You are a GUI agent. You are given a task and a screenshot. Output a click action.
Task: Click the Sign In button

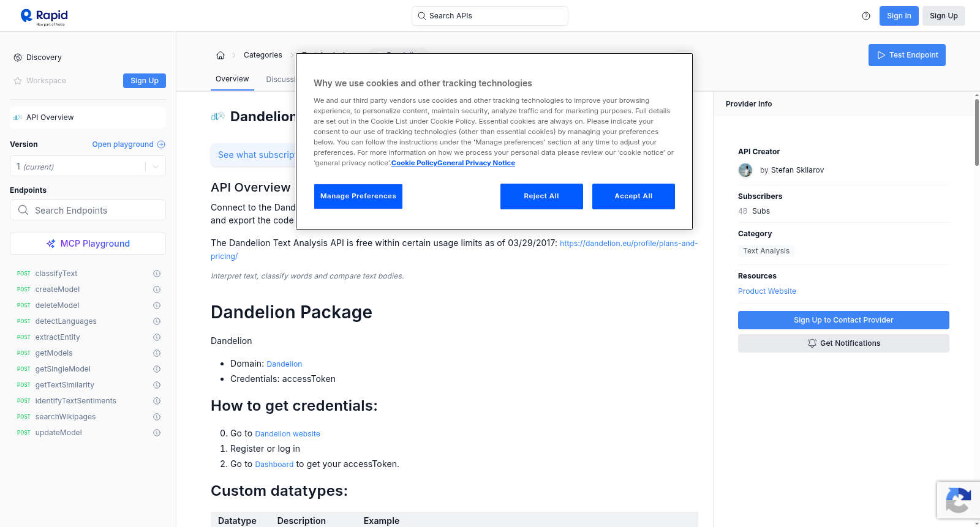(899, 16)
